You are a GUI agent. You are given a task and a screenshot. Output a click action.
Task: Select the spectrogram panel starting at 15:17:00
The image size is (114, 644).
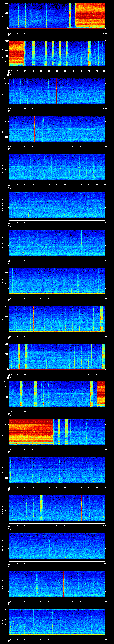coord(57,53)
